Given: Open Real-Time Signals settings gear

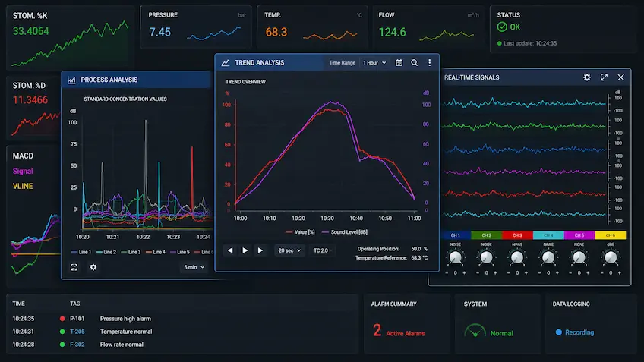Looking at the screenshot, I should pos(587,77).
